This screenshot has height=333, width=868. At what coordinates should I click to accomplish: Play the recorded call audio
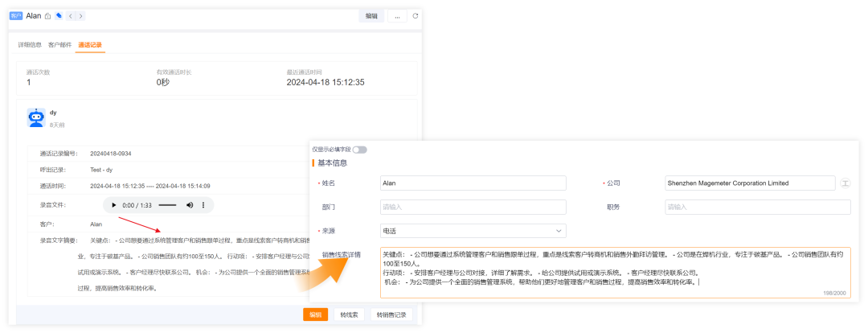coord(114,205)
